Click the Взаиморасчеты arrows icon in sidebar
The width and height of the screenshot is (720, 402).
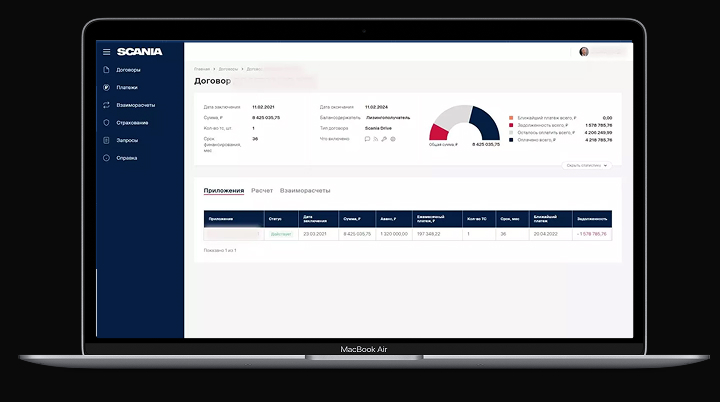[106, 105]
